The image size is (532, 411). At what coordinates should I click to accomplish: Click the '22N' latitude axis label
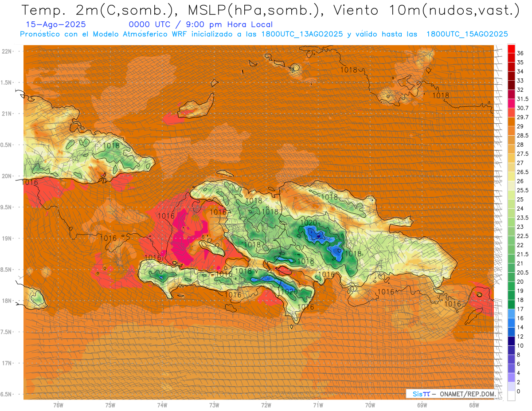[7, 51]
